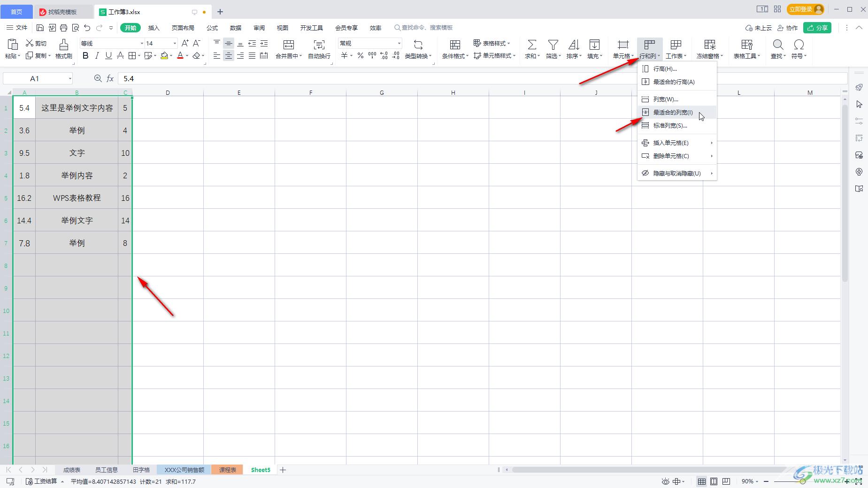Open the File (文件) menu

(x=17, y=28)
